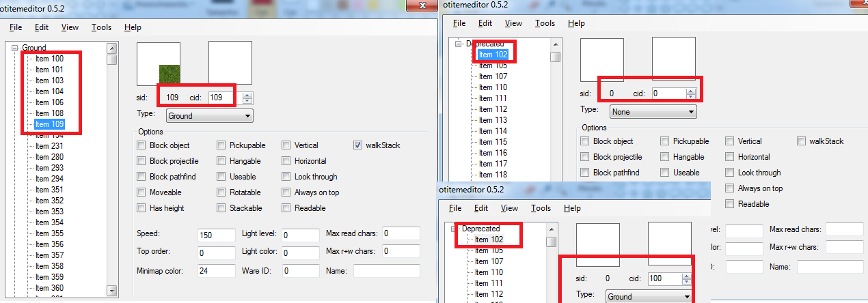Enable Block pathfind in the left window
This screenshot has width=868, height=303.
click(141, 177)
